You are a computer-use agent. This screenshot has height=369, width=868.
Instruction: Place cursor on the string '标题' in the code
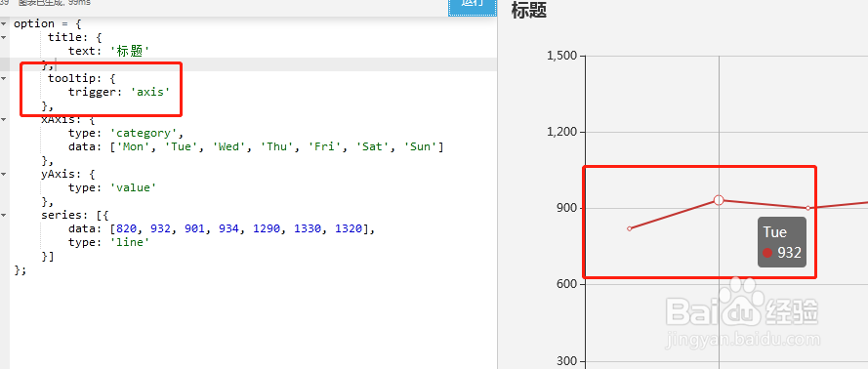[x=130, y=51]
